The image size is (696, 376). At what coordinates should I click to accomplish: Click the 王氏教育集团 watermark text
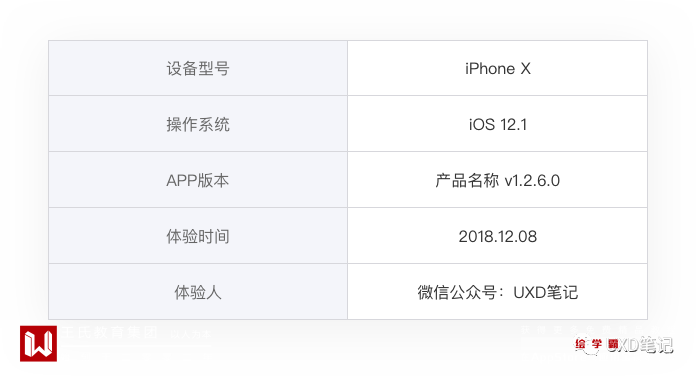pos(109,332)
